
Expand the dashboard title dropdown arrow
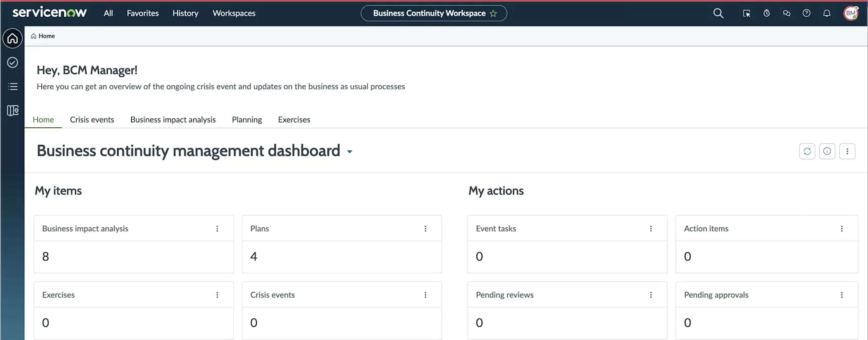coord(350,152)
